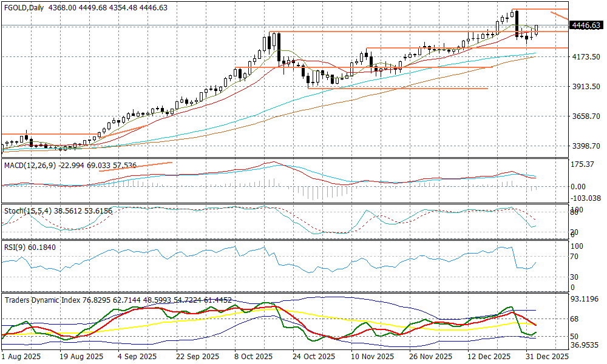Image resolution: width=607 pixels, height=364 pixels.
Task: Click the MACD(12,26,9) indicator label
Action: (x=30, y=165)
